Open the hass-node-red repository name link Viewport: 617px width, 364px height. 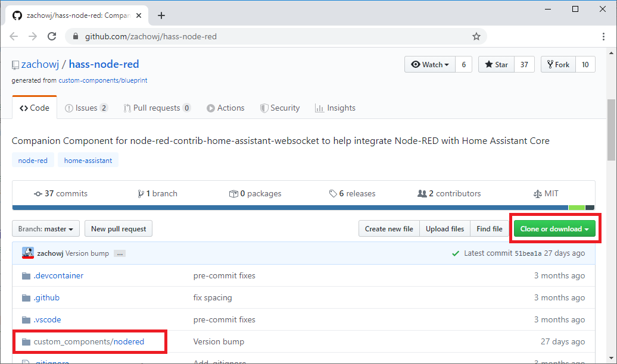pyautogui.click(x=104, y=64)
